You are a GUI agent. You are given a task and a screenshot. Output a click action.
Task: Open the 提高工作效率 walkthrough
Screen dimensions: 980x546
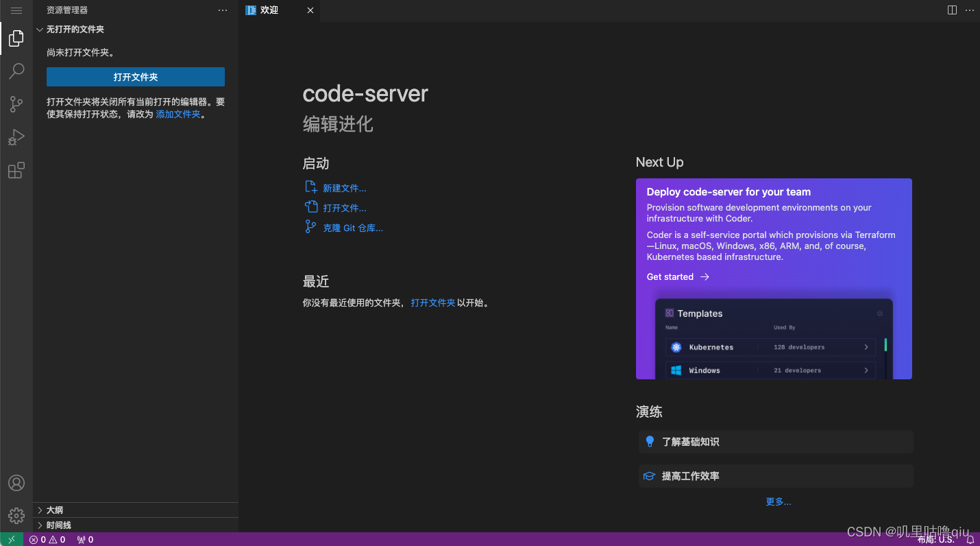tap(776, 476)
